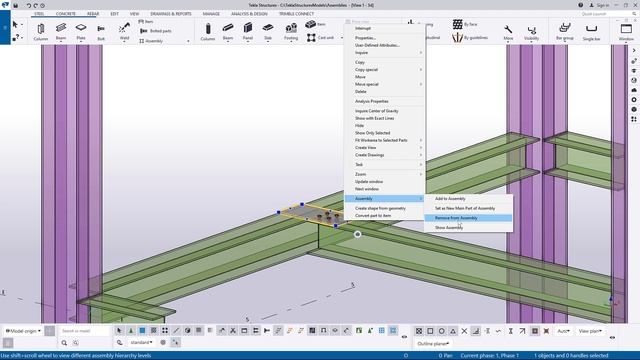The width and height of the screenshot is (640, 360).
Task: Select the steel Column tool
Action: pyautogui.click(x=41, y=31)
